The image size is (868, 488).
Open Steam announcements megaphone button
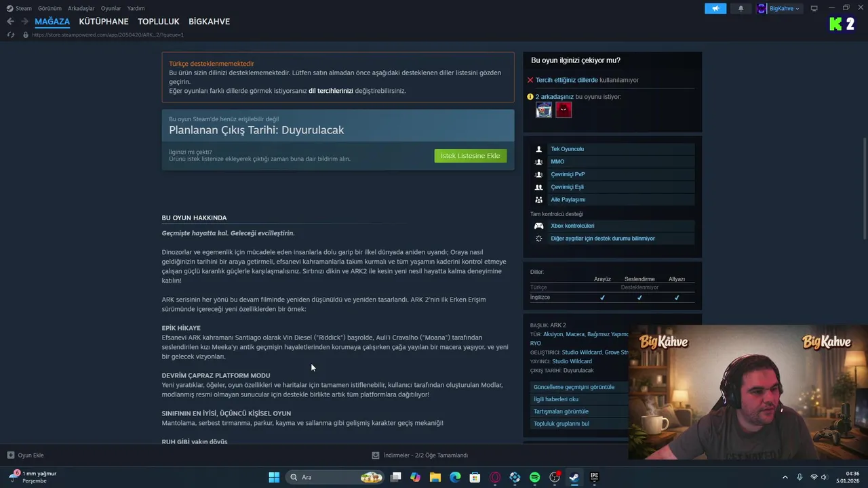[715, 8]
